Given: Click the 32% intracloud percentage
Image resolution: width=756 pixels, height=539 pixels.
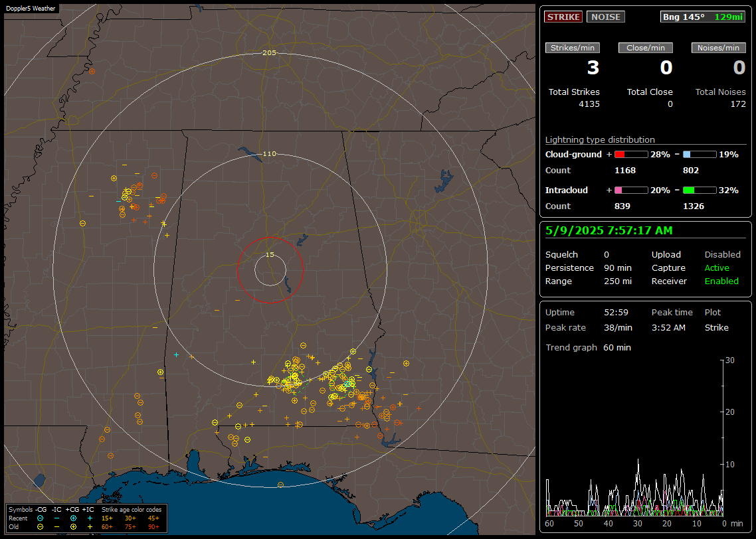Looking at the screenshot, I should pos(729,191).
